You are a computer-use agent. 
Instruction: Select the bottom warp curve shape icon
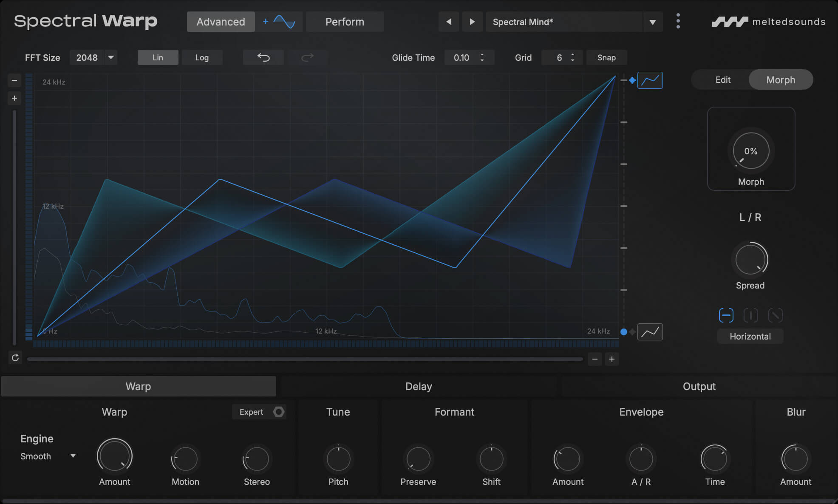point(650,332)
